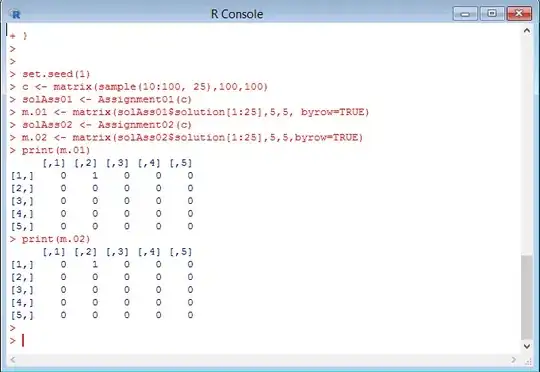
Task: Click the [5,] row label in m.01 output
Action: click(x=22, y=227)
